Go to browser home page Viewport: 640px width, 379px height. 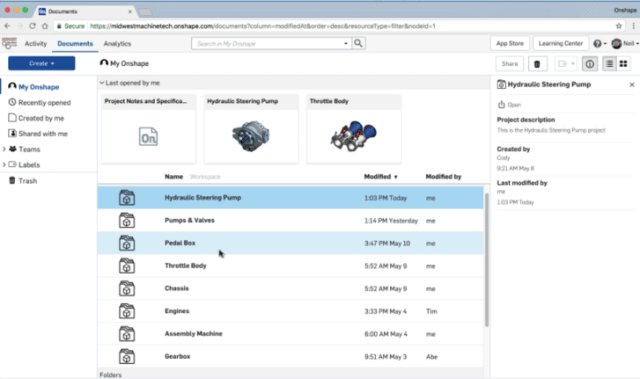[45, 26]
